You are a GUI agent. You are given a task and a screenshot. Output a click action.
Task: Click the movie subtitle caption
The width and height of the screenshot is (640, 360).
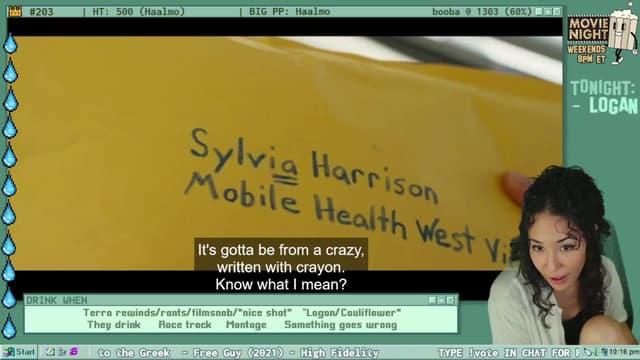point(281,267)
